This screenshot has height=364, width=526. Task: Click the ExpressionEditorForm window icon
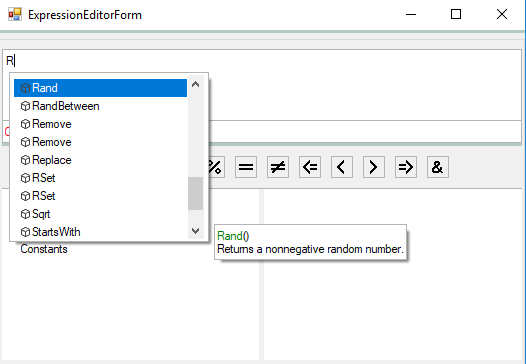(15, 15)
